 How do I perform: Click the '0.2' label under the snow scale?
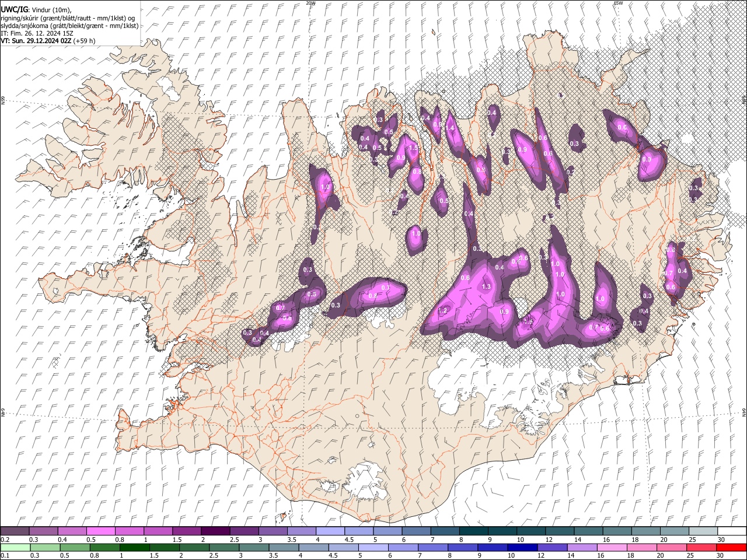tap(4, 540)
